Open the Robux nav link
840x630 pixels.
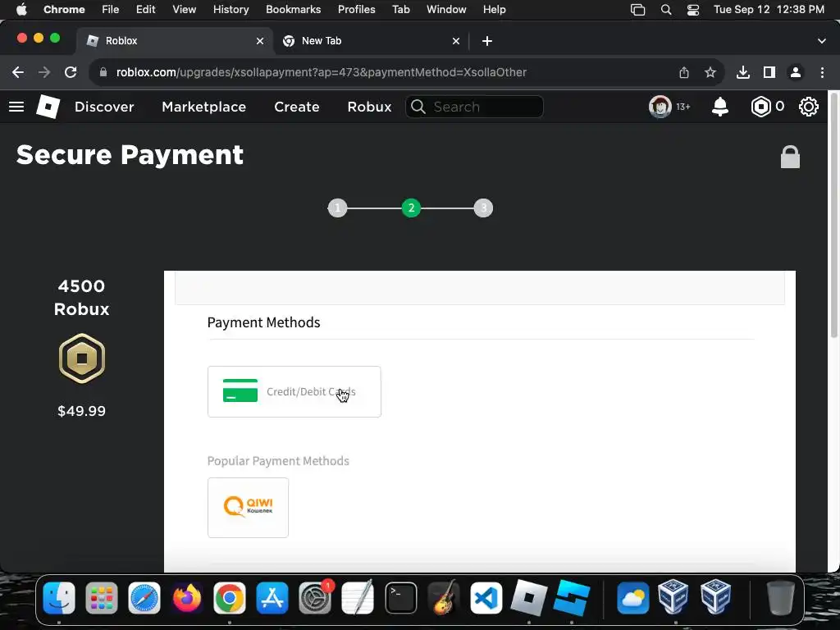tap(370, 107)
